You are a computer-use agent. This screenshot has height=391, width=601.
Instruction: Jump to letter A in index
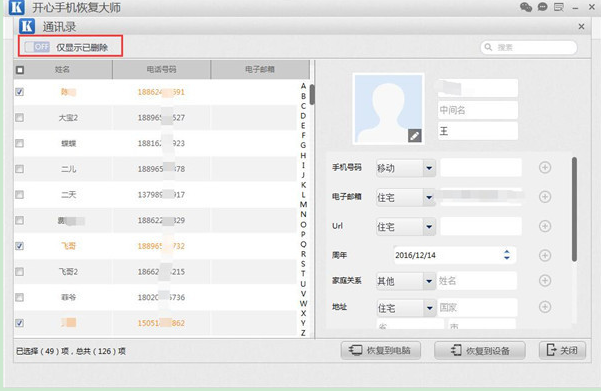[303, 86]
